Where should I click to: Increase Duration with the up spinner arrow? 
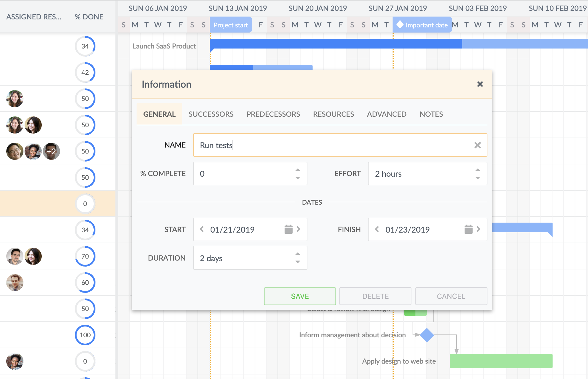click(297, 254)
